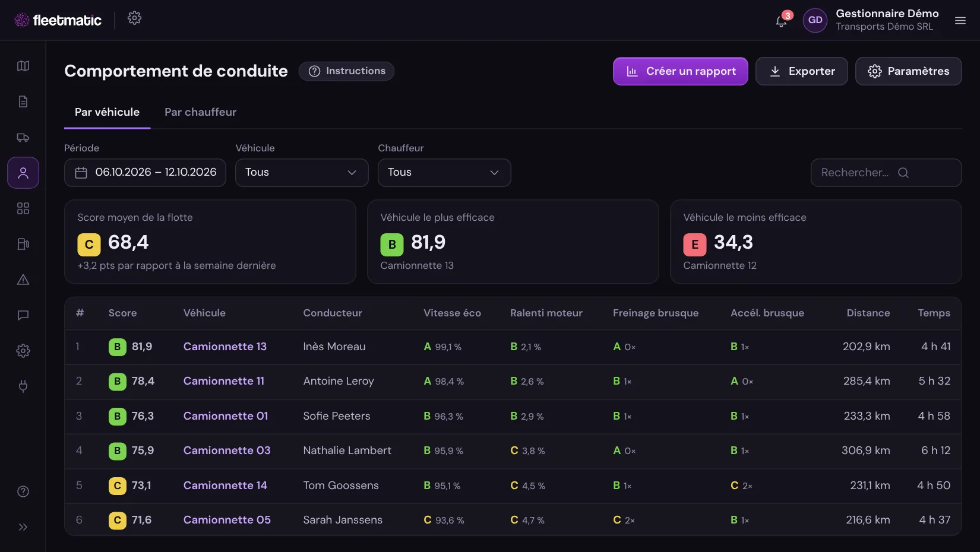980x552 pixels.
Task: Click the GD user avatar
Action: pos(815,20)
